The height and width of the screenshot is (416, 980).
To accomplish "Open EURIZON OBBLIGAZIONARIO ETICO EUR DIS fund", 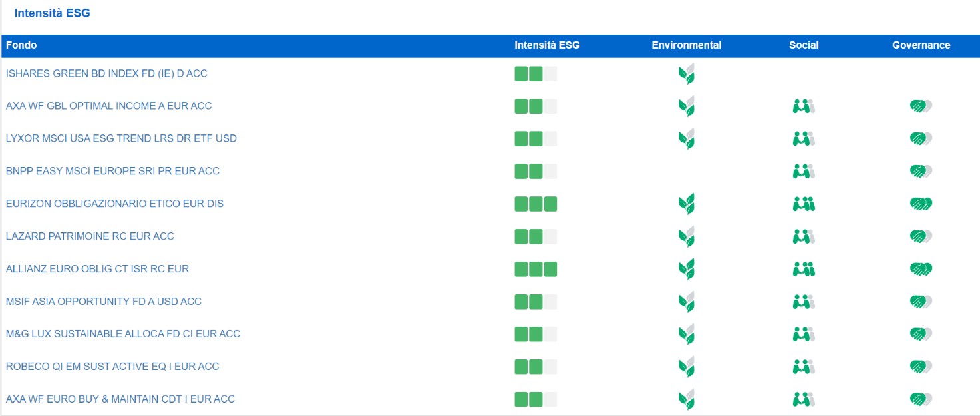I will click(x=114, y=204).
